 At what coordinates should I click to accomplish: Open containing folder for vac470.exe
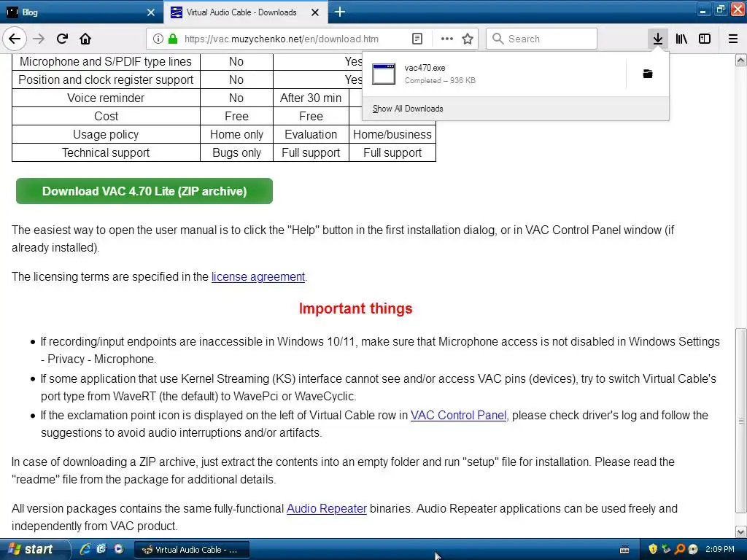click(x=648, y=74)
